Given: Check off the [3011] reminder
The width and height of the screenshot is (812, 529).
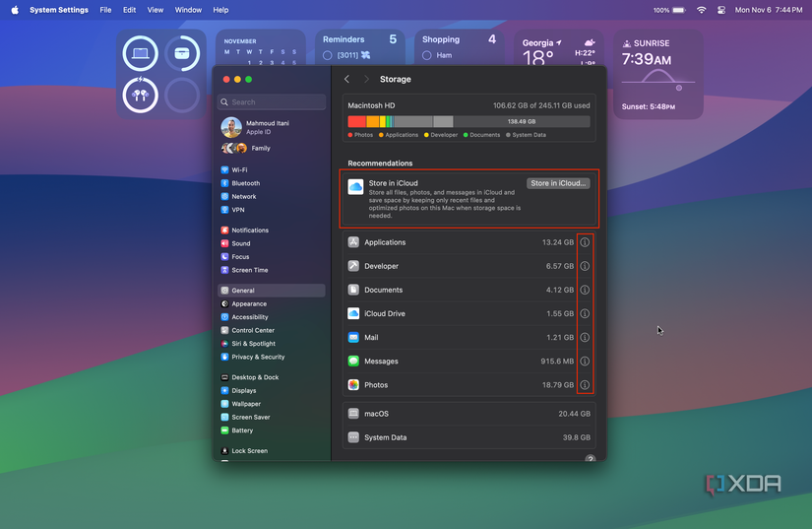Looking at the screenshot, I should [x=328, y=55].
